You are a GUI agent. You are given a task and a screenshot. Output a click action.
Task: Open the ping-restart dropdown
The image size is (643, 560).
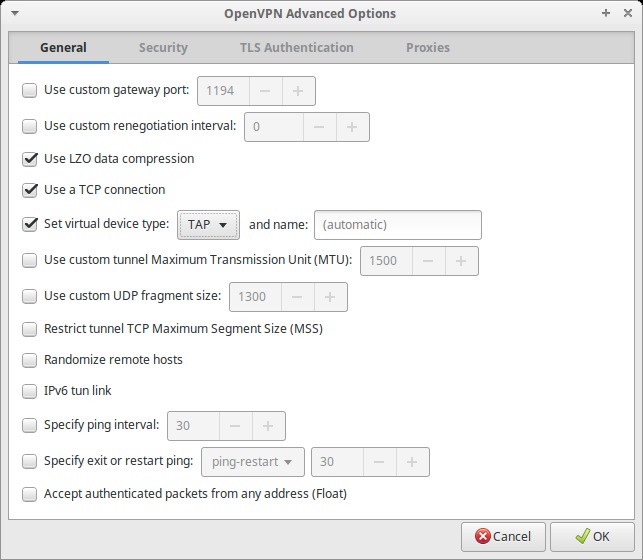(x=253, y=462)
